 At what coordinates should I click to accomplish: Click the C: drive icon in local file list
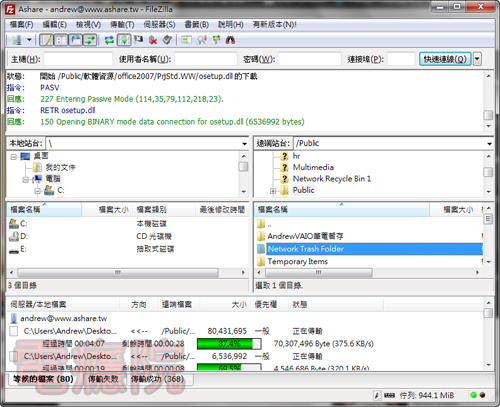[14, 223]
